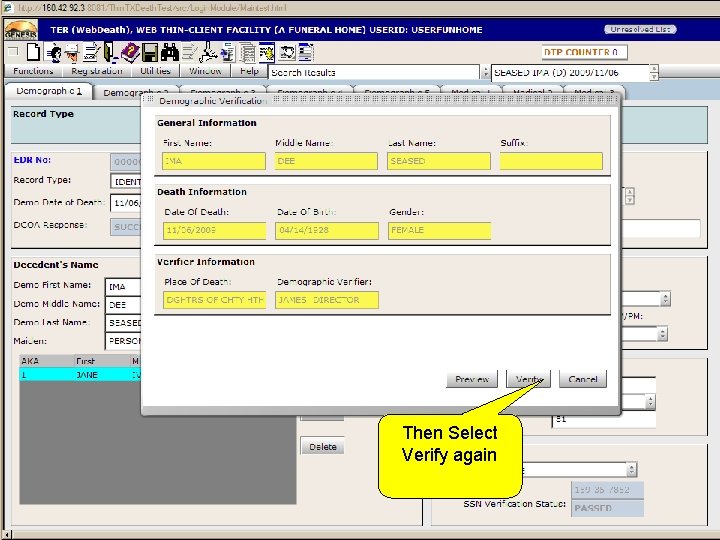Click the Demo First Name field
Screen dimensions: 720x540
click(x=123, y=287)
